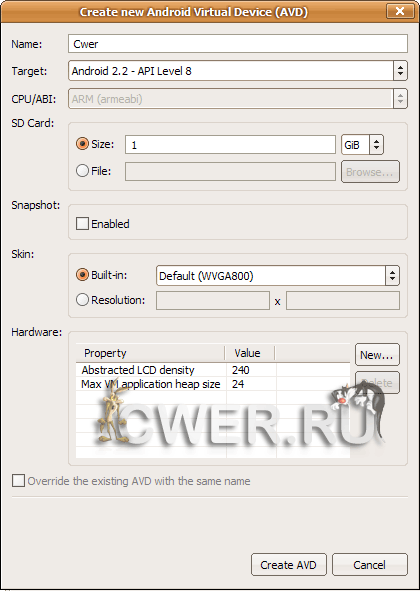Click the Browse... button

point(370,172)
